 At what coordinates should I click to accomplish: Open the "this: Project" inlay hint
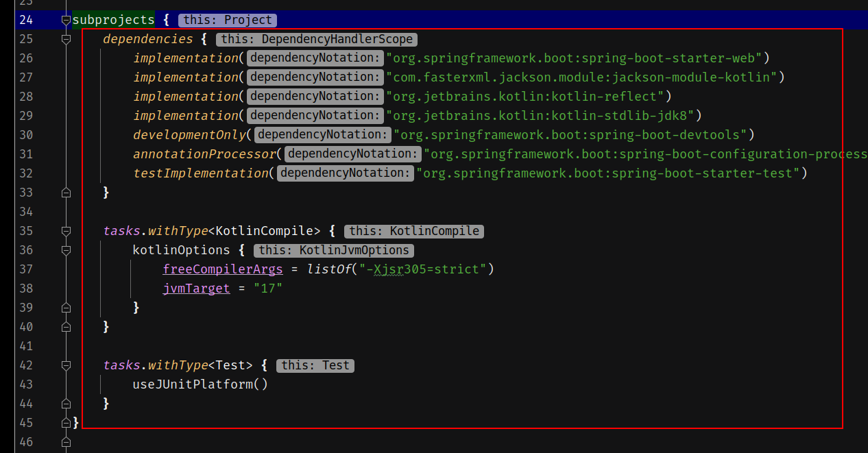(227, 20)
